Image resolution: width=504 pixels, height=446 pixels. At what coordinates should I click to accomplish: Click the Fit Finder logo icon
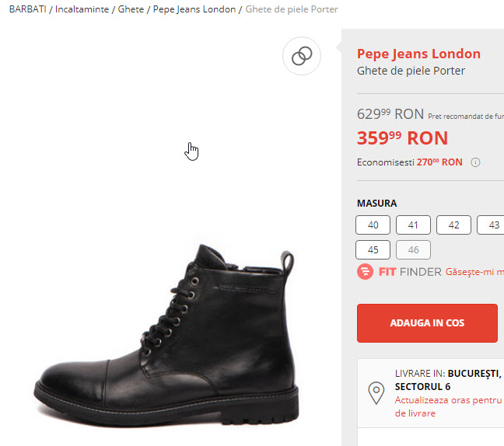pyautogui.click(x=365, y=272)
